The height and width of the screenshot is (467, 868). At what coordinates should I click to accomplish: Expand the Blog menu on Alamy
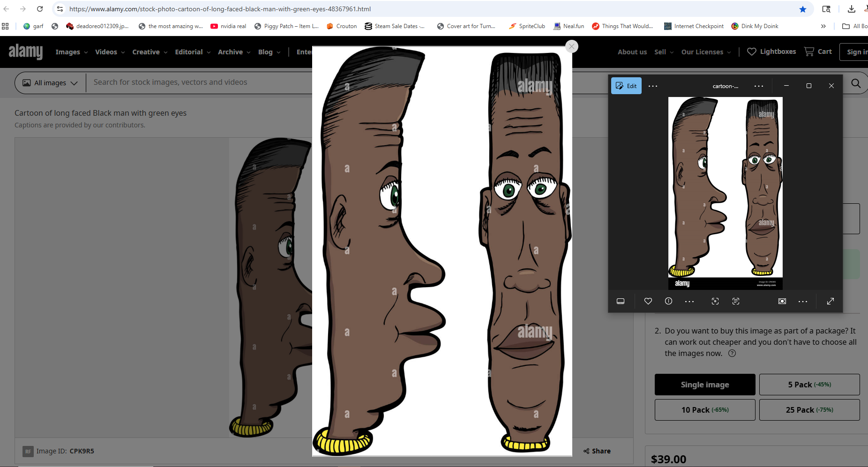pos(269,52)
